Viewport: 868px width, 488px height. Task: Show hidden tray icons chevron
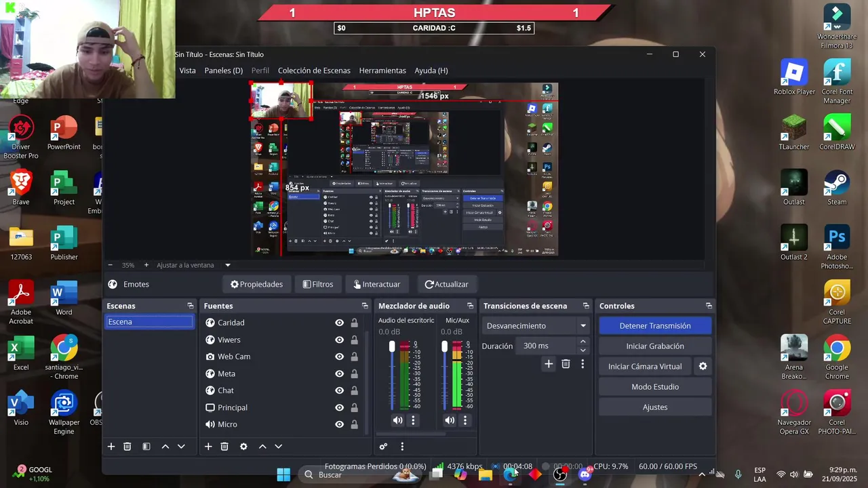coord(701,474)
